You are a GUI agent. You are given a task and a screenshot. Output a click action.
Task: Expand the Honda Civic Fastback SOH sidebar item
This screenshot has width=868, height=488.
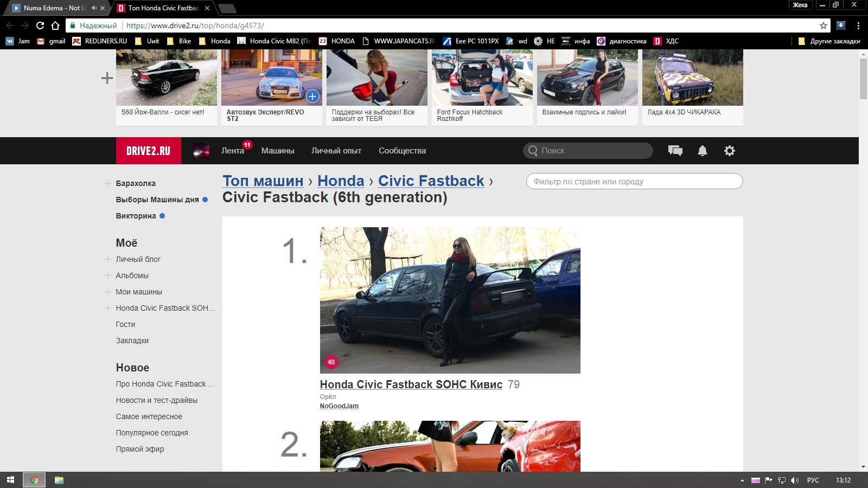click(x=108, y=308)
